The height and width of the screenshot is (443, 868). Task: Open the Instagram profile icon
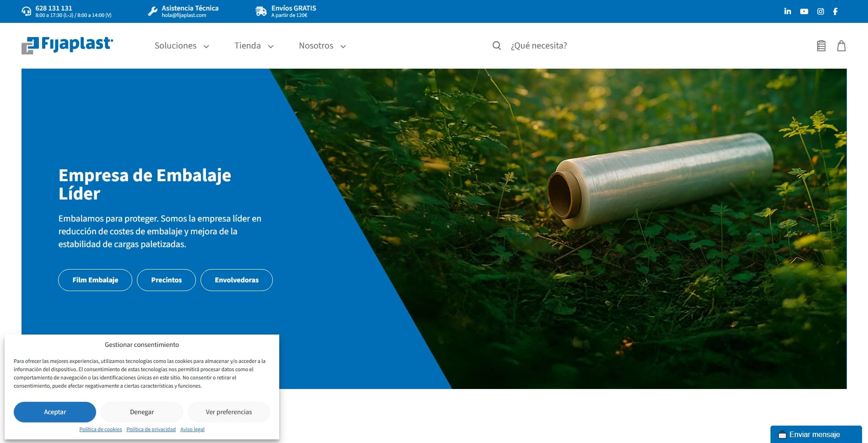(820, 11)
